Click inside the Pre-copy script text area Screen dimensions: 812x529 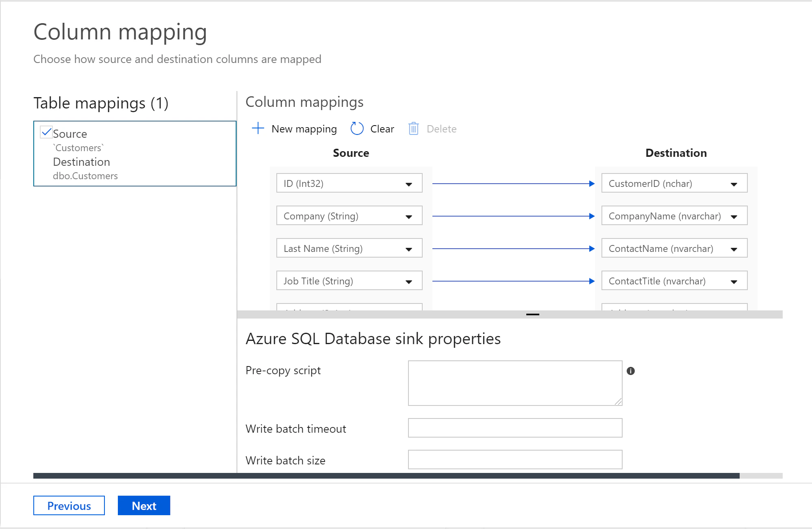515,383
